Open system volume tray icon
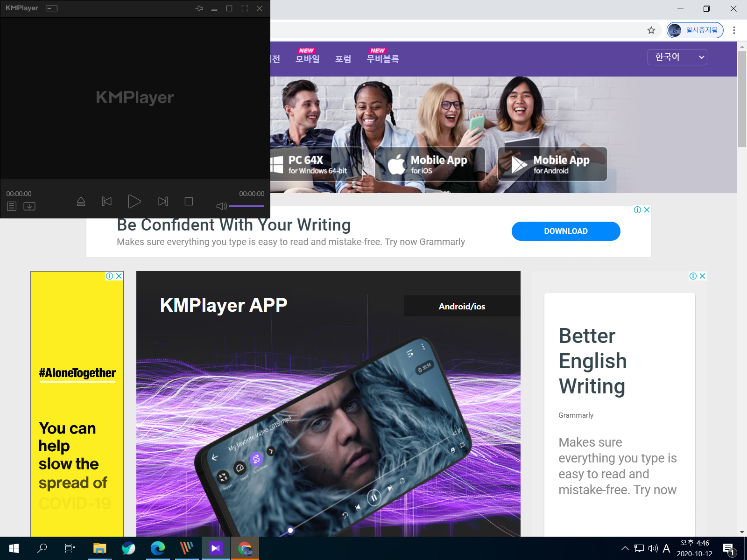 click(653, 548)
